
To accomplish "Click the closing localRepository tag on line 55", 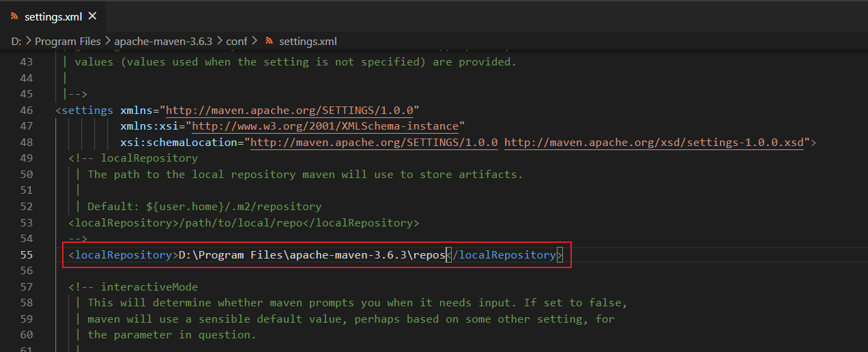I will tap(504, 255).
